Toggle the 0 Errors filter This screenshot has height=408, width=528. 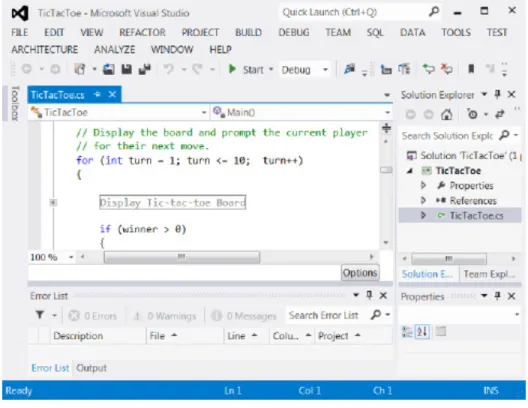[x=93, y=316]
